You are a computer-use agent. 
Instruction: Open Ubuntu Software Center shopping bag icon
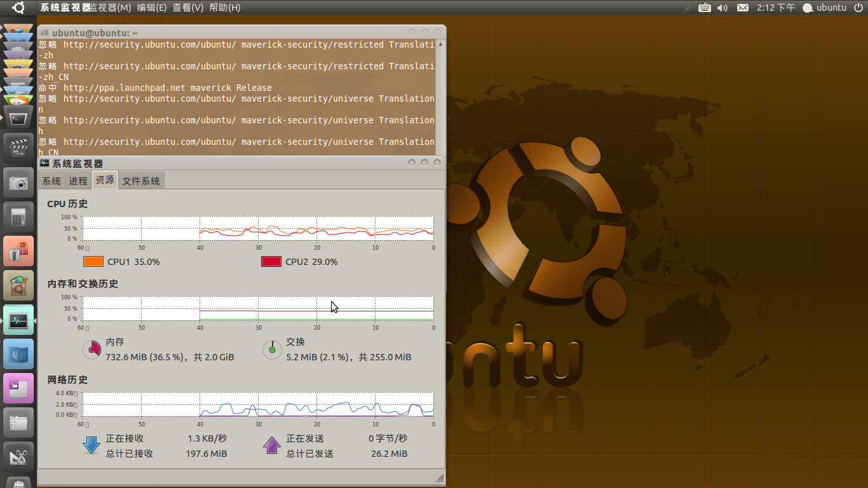point(18,286)
